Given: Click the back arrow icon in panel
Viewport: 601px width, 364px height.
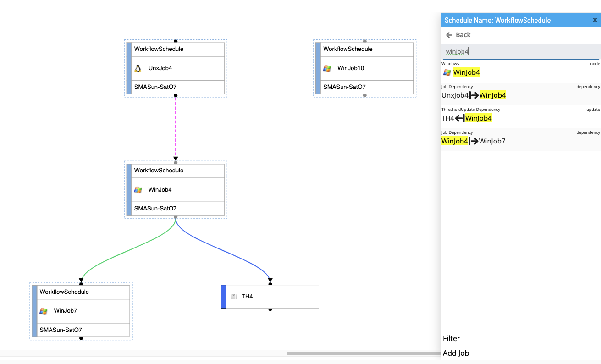Looking at the screenshot, I should coord(449,35).
